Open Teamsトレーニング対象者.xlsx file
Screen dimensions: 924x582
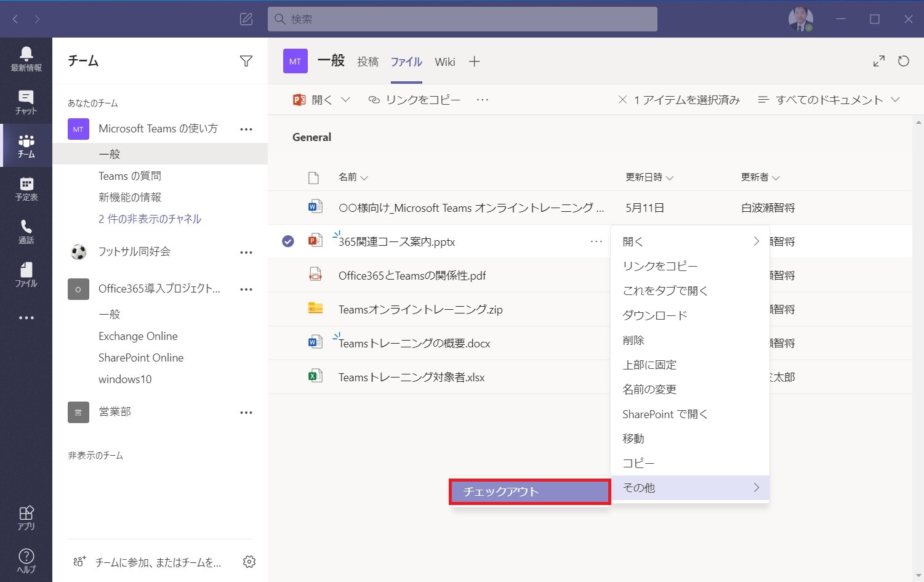pos(411,377)
